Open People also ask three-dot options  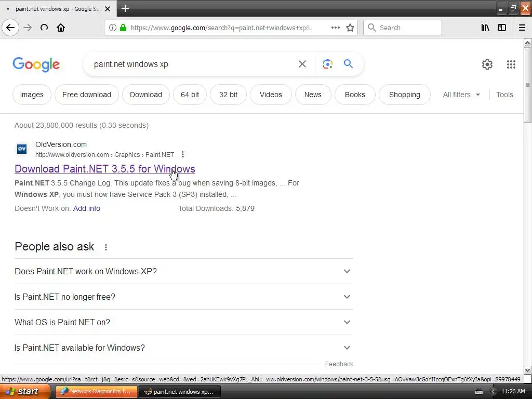click(x=106, y=247)
